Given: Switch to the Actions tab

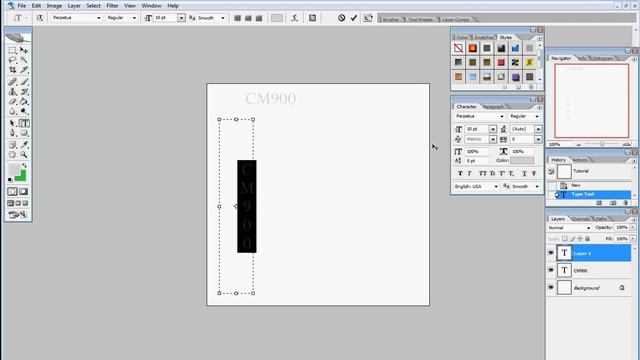Looking at the screenshot, I should pos(580,160).
